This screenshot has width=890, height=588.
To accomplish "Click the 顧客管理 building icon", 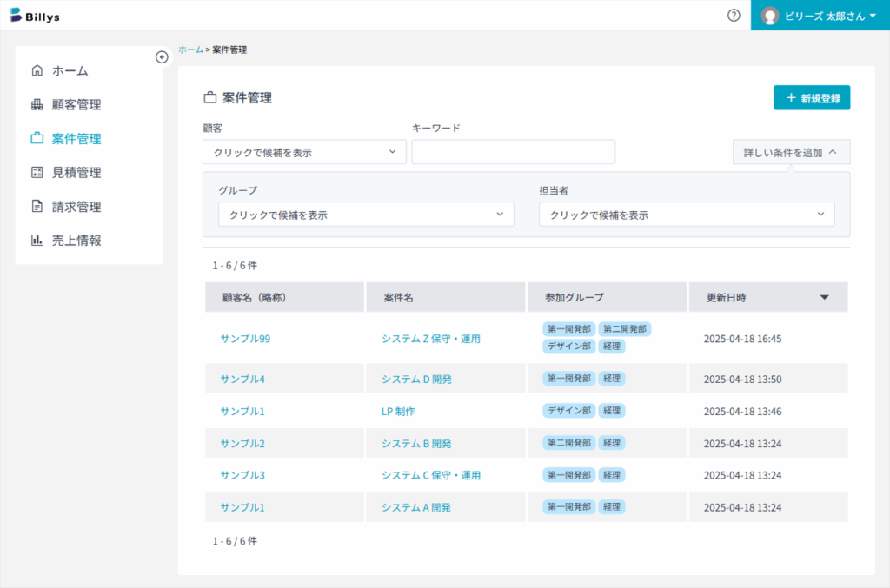I will (37, 104).
